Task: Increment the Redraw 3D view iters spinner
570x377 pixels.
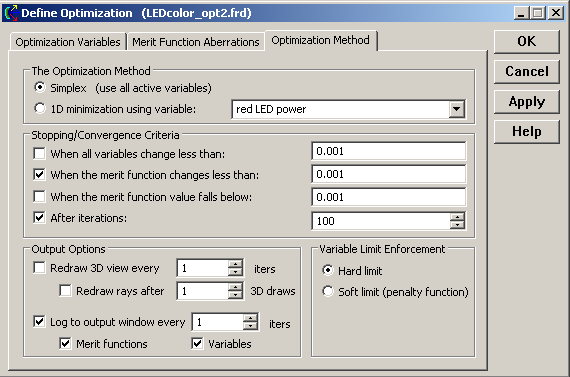Action: coord(236,264)
